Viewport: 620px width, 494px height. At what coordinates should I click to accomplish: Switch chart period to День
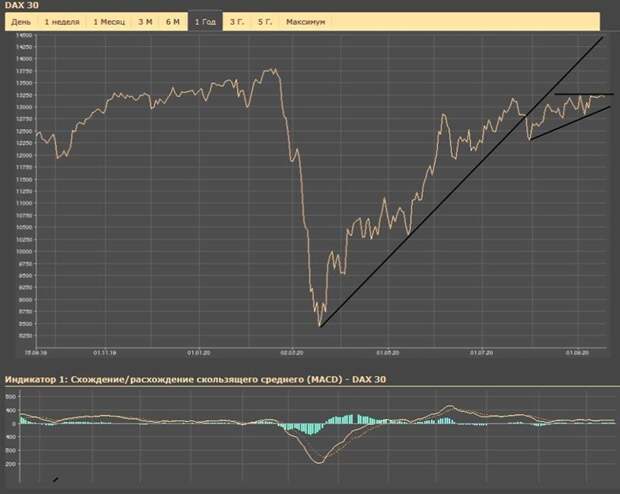click(21, 22)
